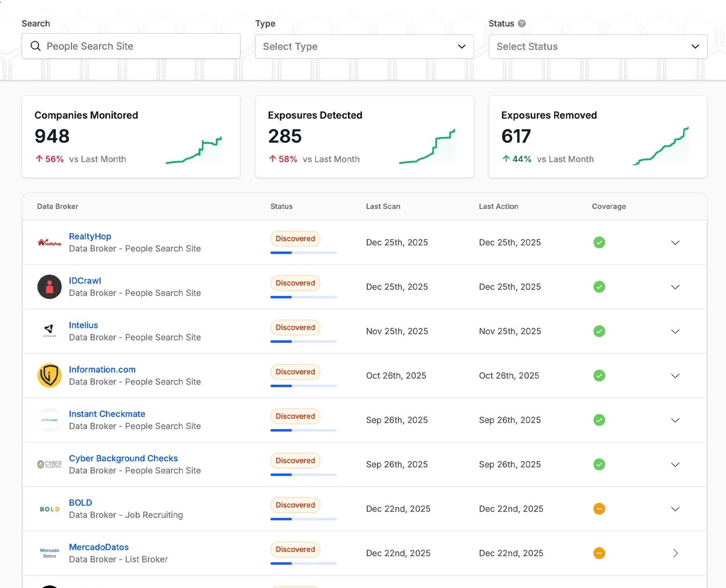Click the Information.com shield logo

click(x=49, y=376)
